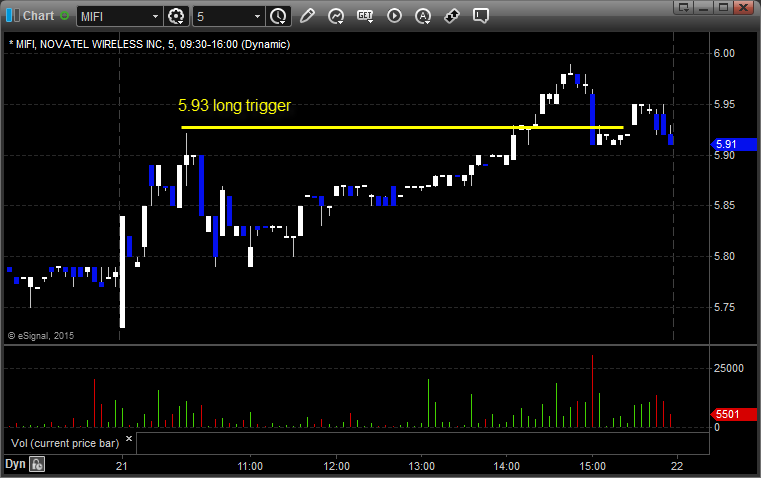
Task: Click the Dyn scaling label
Action: pos(15,464)
